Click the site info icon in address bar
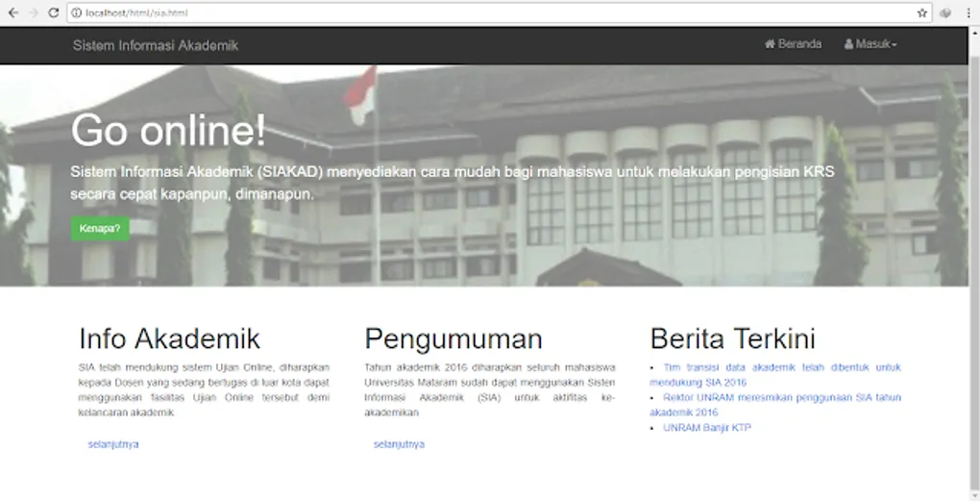This screenshot has height=501, width=980. click(x=76, y=13)
